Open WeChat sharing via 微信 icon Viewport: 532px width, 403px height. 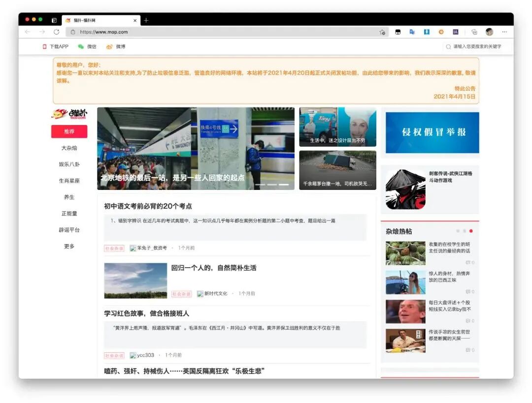81,47
